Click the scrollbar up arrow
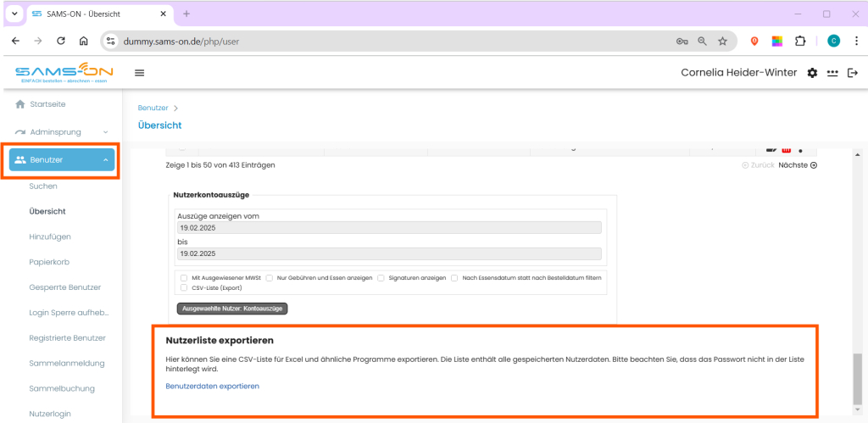 858,154
